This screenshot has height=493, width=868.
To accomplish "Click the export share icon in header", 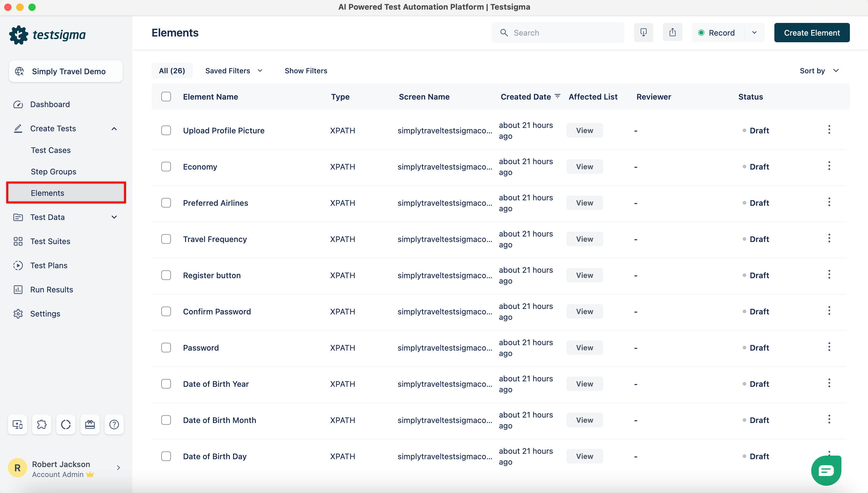I will coord(672,33).
